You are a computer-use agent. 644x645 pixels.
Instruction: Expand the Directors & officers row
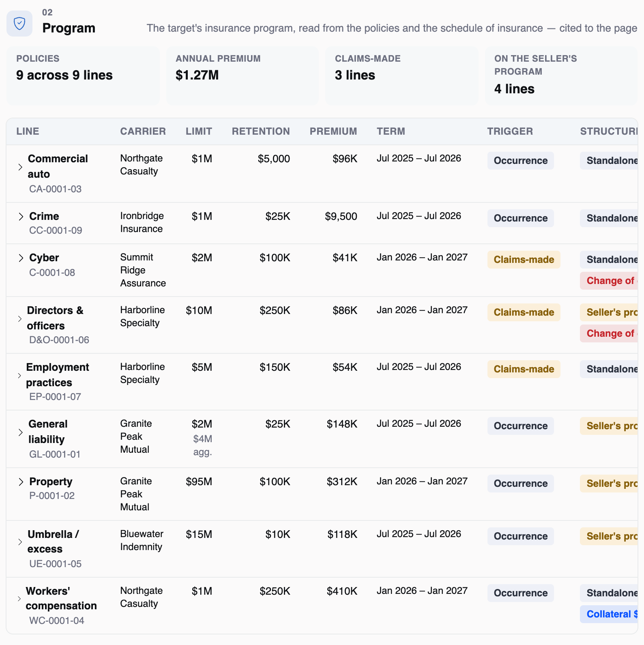tap(19, 318)
